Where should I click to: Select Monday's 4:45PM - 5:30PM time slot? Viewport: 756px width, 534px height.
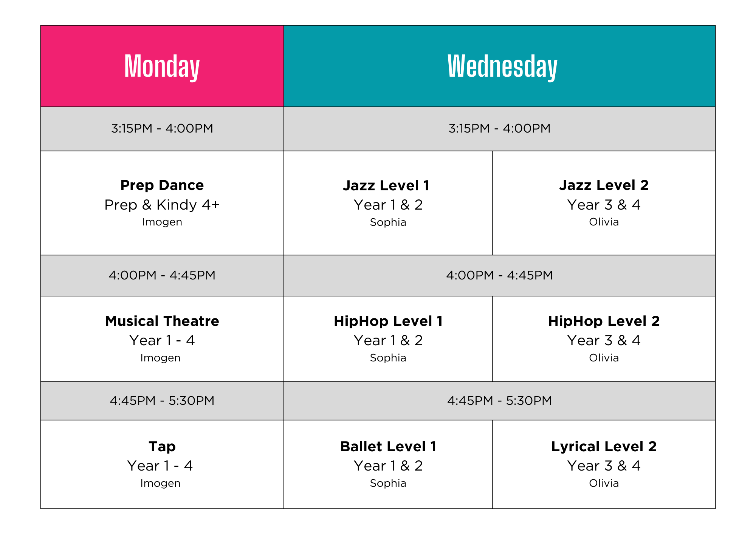click(x=162, y=401)
